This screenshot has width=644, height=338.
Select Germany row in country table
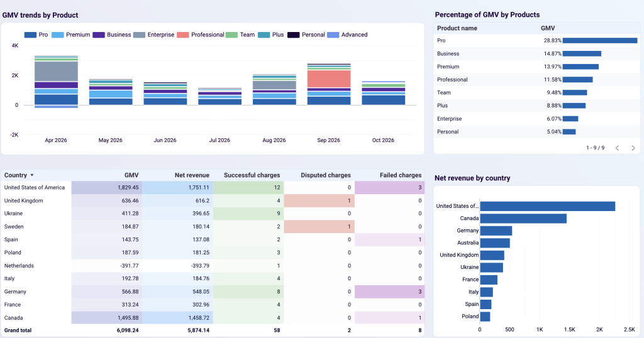click(213, 292)
